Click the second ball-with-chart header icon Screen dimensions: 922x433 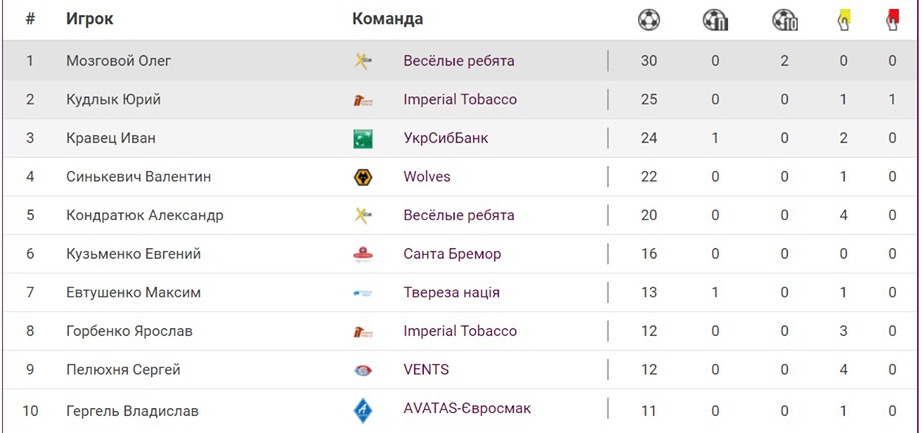coord(785,19)
